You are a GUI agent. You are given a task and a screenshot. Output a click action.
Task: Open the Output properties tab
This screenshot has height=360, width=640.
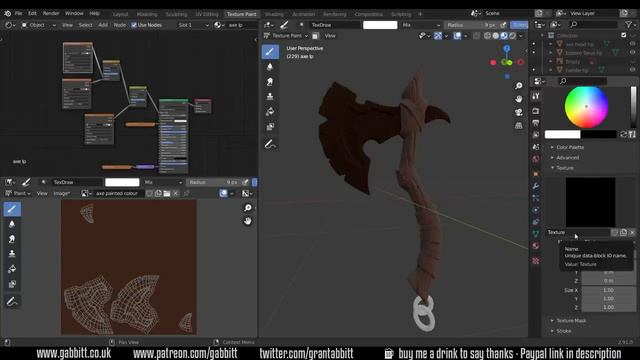pyautogui.click(x=536, y=123)
